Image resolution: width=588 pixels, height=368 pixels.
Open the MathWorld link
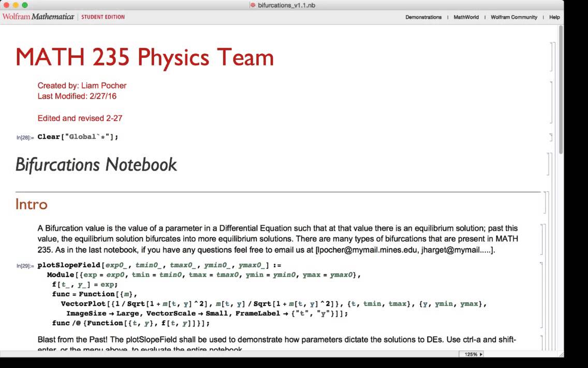(466, 17)
